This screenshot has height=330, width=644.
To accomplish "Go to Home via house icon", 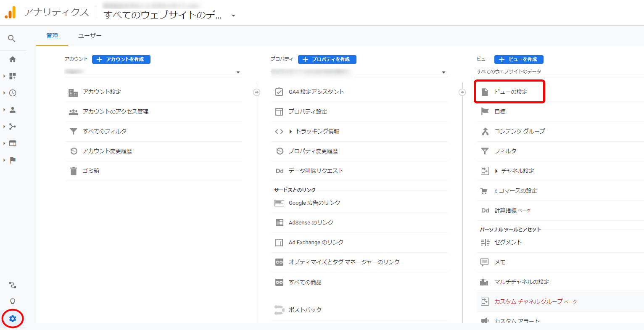I will 13,59.
